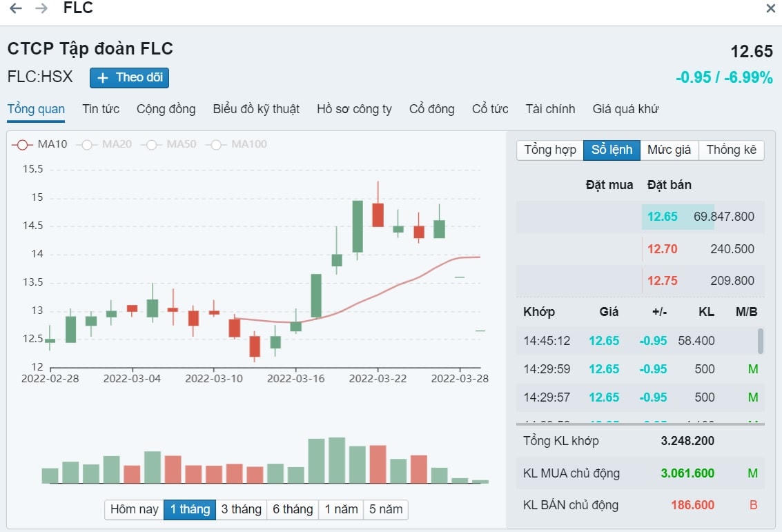Open the Tổng quan tab
The height and width of the screenshot is (532, 782).
(36, 109)
